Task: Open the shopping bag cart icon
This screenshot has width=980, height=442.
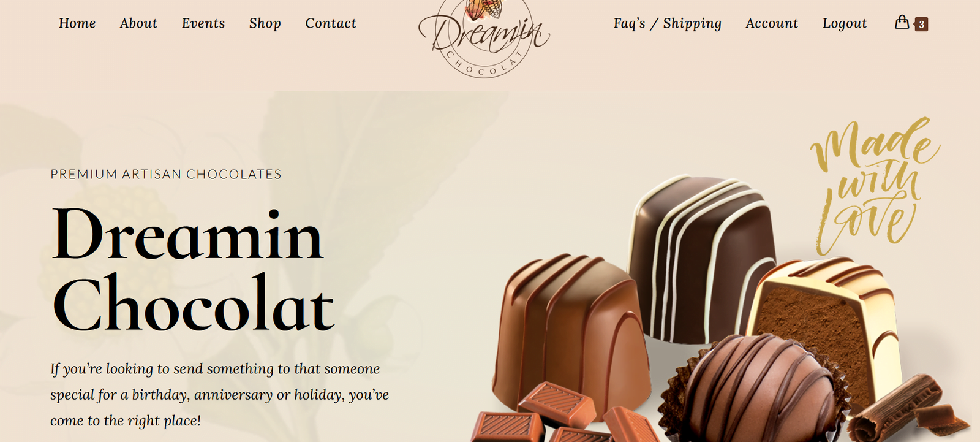Action: (x=902, y=23)
